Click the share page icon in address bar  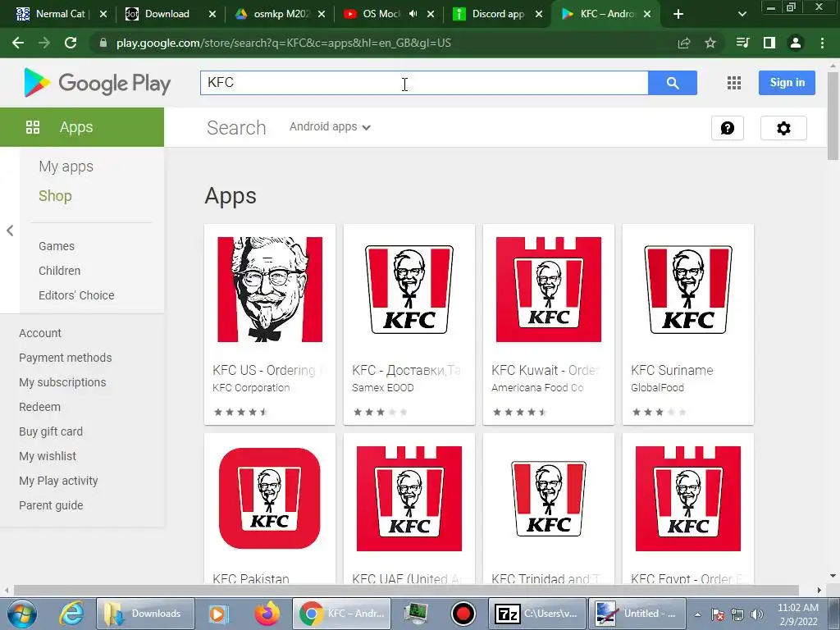(684, 43)
